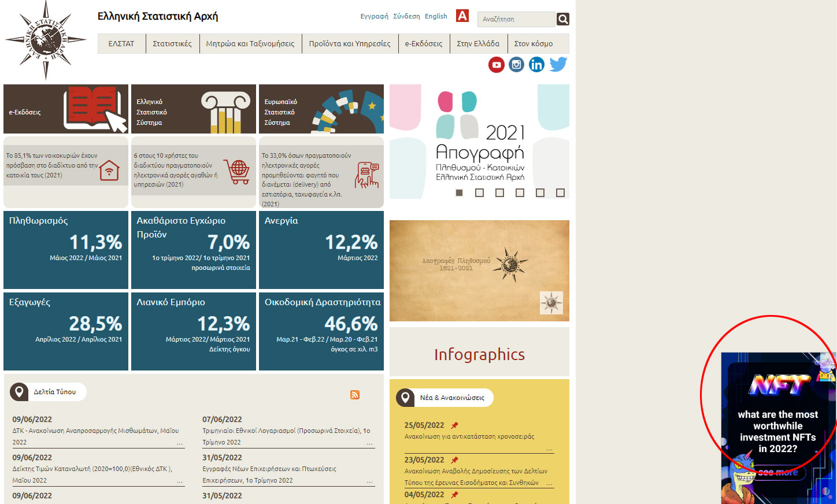Switch to the third carousel slide indicator

click(x=499, y=192)
